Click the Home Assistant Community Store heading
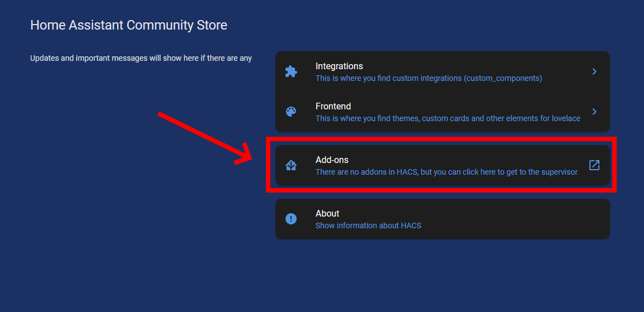Screen dimensions: 644x312 click(x=129, y=25)
